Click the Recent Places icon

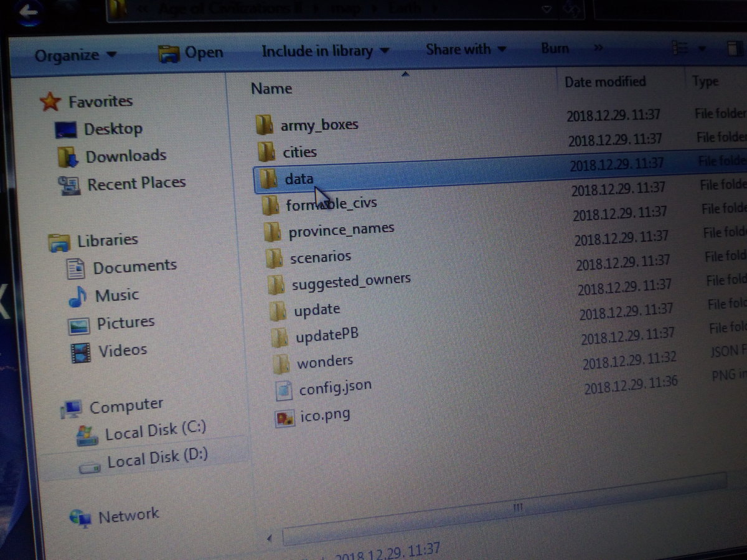(69, 185)
